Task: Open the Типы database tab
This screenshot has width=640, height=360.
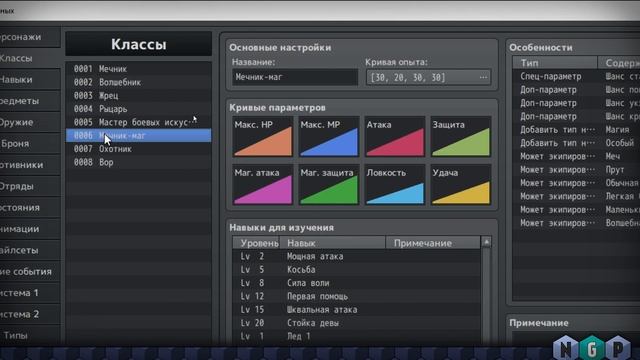Action: point(29,336)
